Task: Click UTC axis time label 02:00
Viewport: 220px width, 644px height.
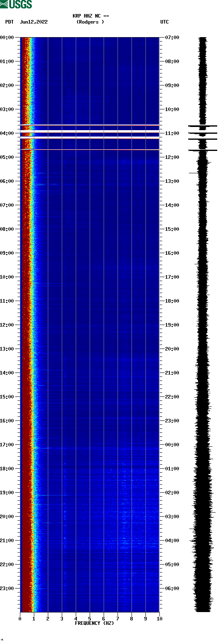Action: pos(172,493)
